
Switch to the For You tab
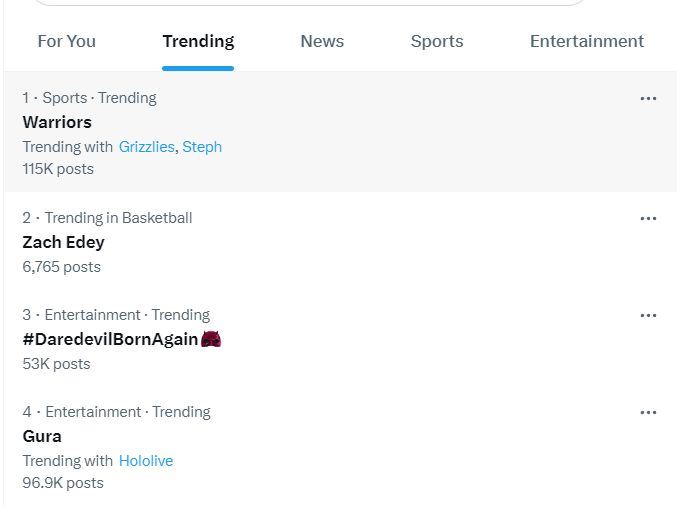coord(66,41)
